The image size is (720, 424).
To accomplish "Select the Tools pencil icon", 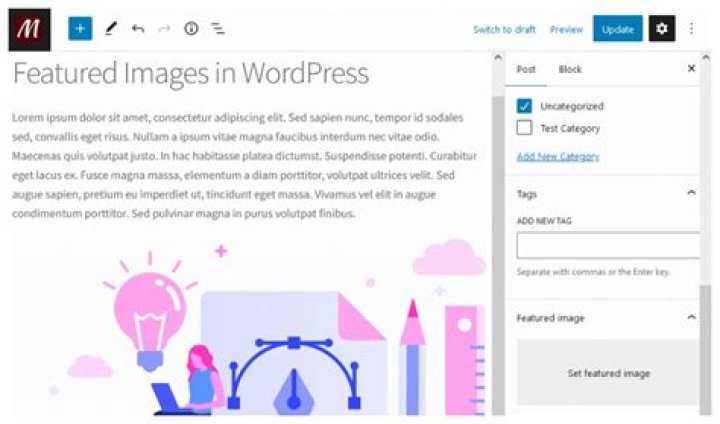I will tap(110, 29).
